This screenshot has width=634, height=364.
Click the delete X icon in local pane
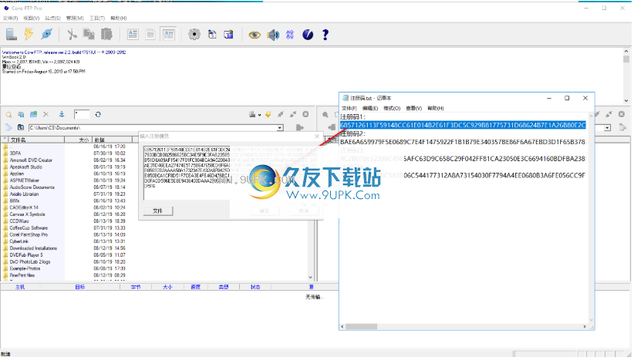[46, 114]
